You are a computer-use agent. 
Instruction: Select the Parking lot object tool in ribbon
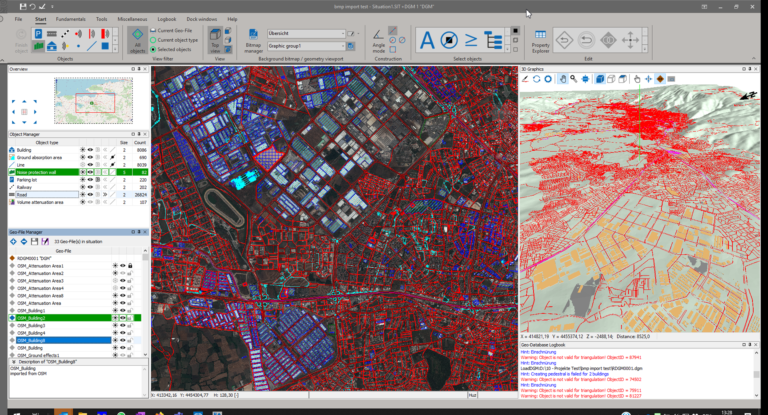[x=38, y=33]
